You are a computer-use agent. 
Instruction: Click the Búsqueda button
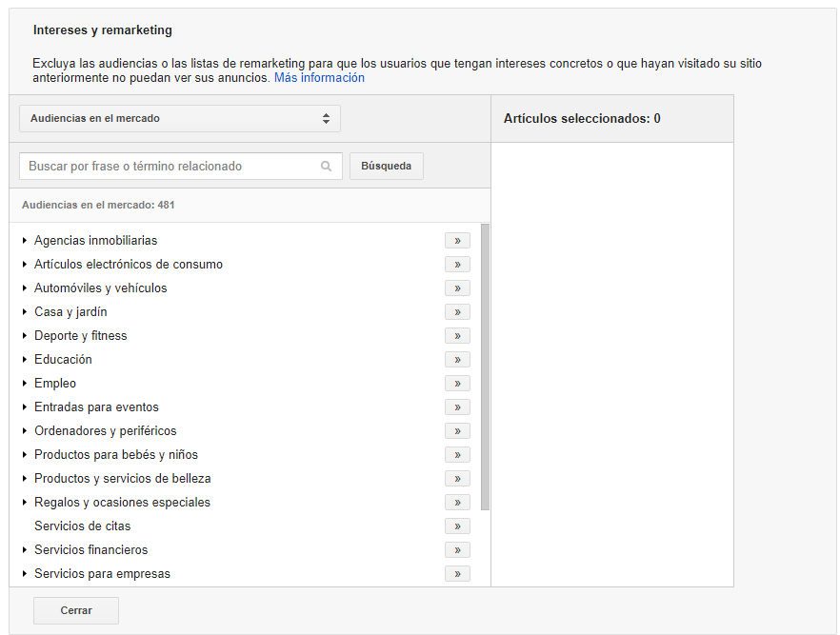(x=386, y=167)
